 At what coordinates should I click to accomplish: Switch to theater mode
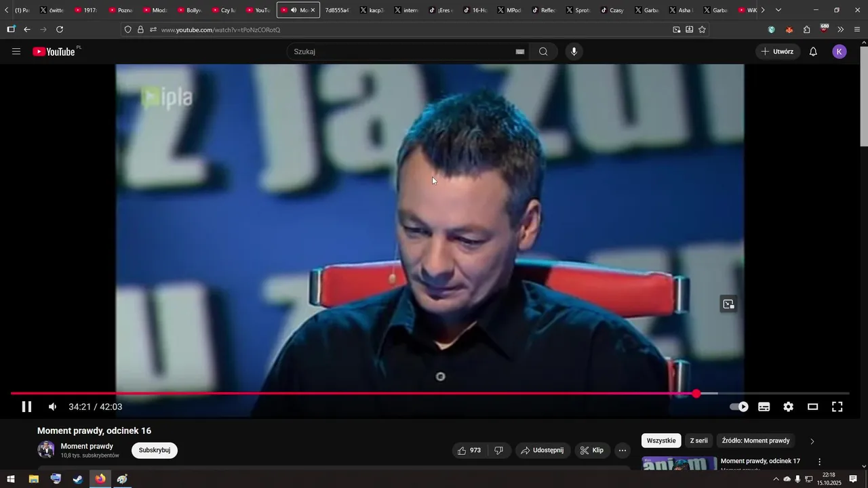tap(813, 407)
